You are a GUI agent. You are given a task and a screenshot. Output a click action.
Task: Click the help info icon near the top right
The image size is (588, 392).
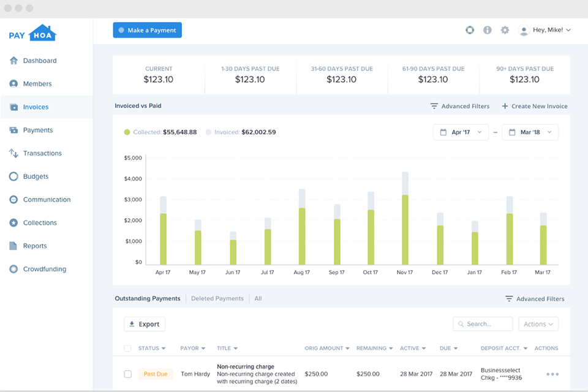click(487, 29)
